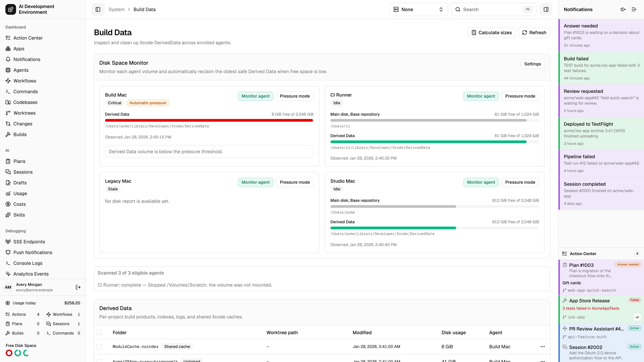
Task: Select all rows with header checkbox
Action: [99, 333]
